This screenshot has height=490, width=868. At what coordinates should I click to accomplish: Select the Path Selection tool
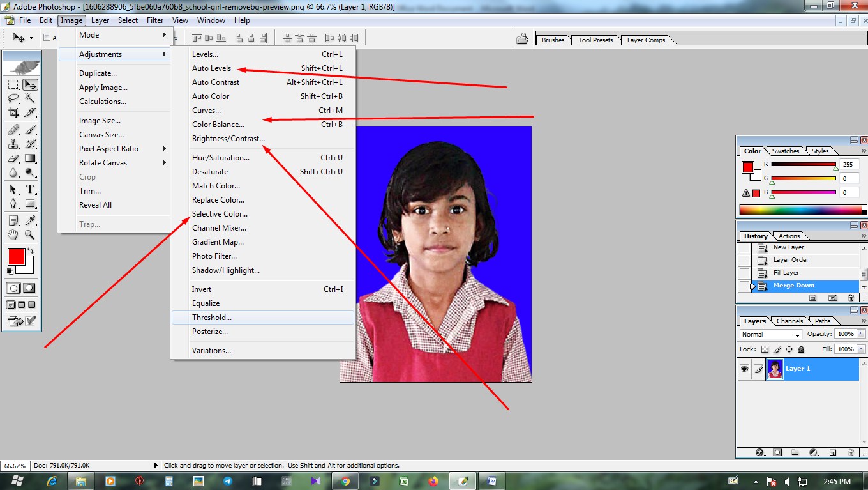[x=13, y=189]
